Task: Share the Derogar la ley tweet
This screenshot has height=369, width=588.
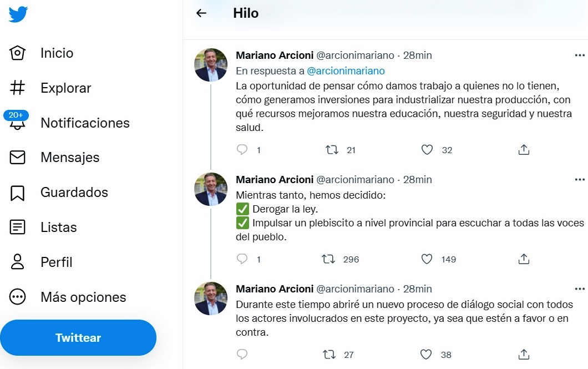Action: pyautogui.click(x=524, y=259)
